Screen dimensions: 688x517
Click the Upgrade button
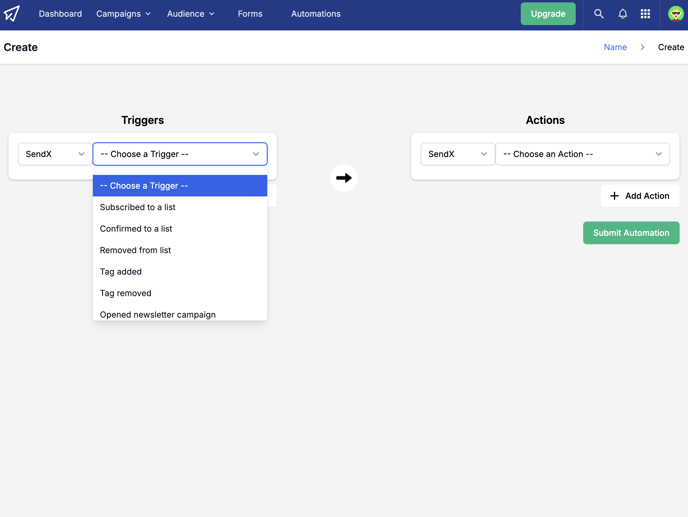548,14
